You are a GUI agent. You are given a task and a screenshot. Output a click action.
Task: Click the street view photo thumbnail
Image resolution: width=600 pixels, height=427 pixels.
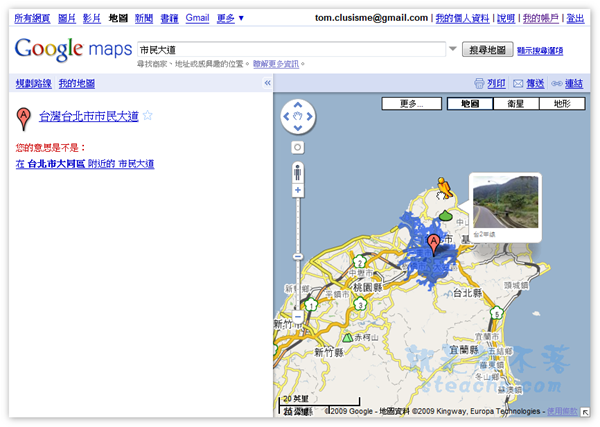click(x=503, y=204)
